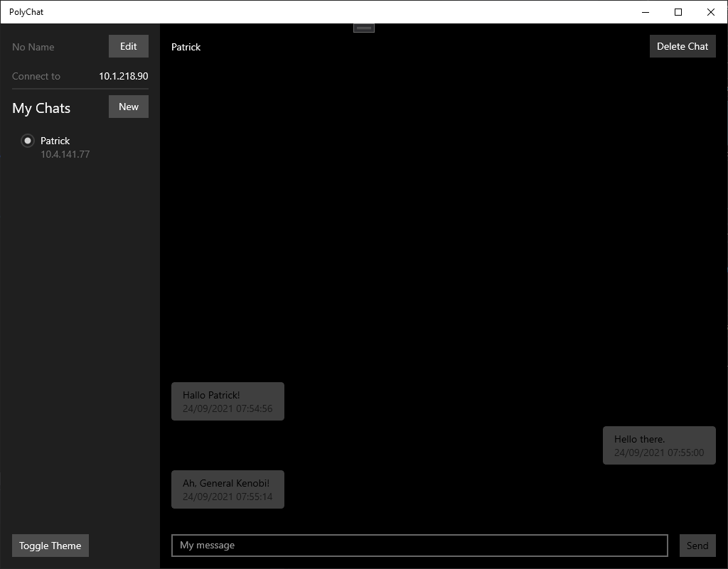Select the General Kenobi message bubble
This screenshot has height=569, width=728.
coord(227,489)
